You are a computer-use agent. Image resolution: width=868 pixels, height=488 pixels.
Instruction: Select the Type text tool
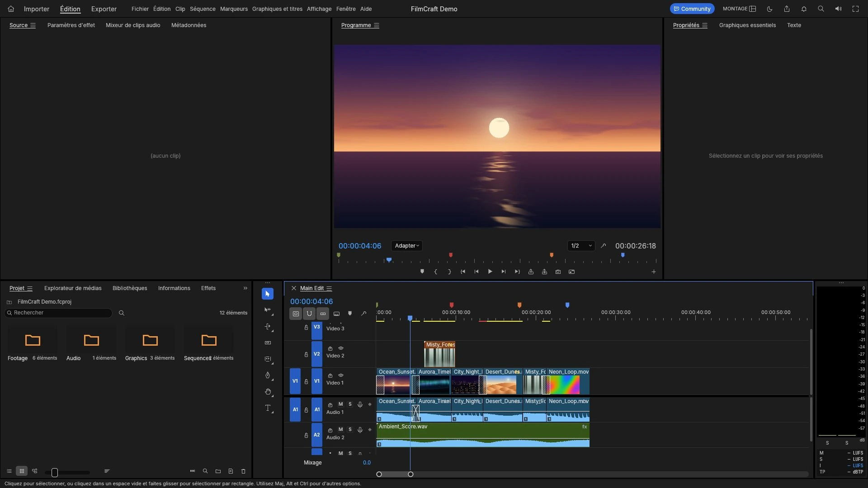tap(267, 408)
